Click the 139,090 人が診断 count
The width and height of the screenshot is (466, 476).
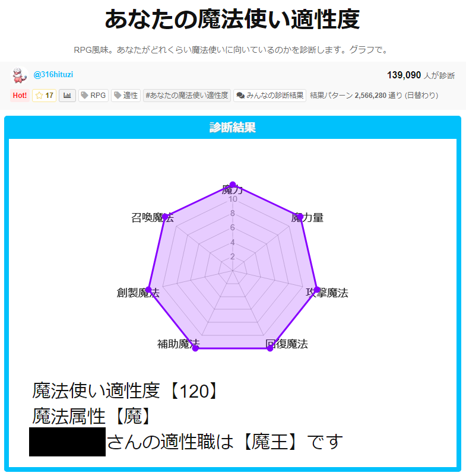420,75
